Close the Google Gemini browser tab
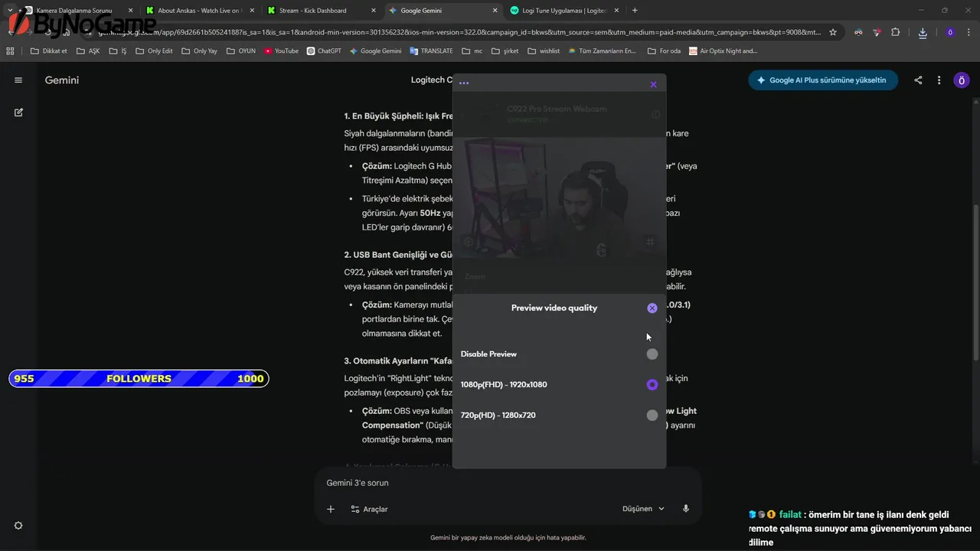The image size is (980, 551). [x=495, y=11]
